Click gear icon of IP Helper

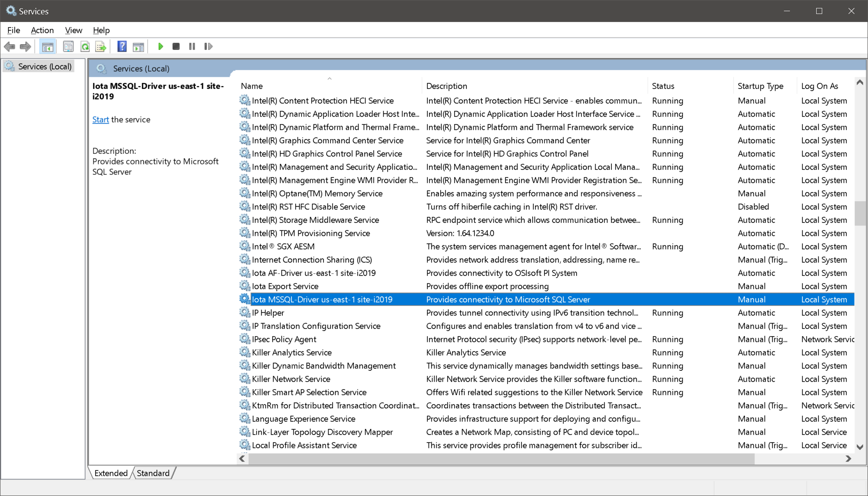click(245, 312)
